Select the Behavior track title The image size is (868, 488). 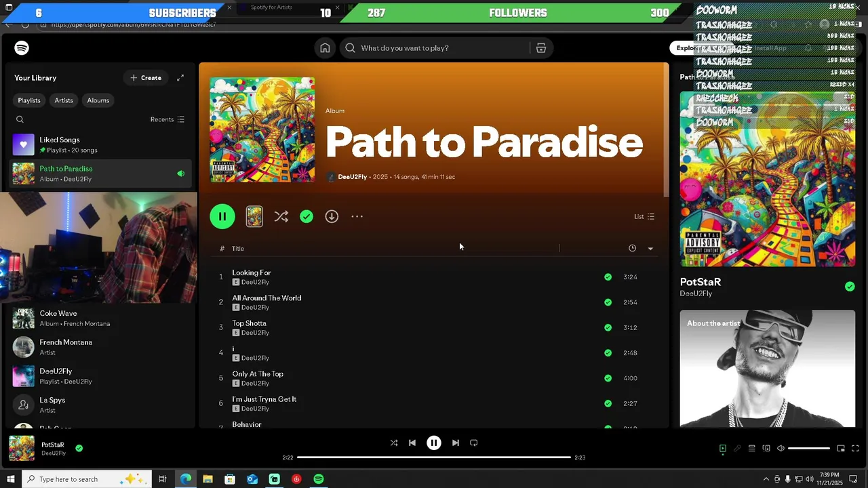[x=247, y=424]
